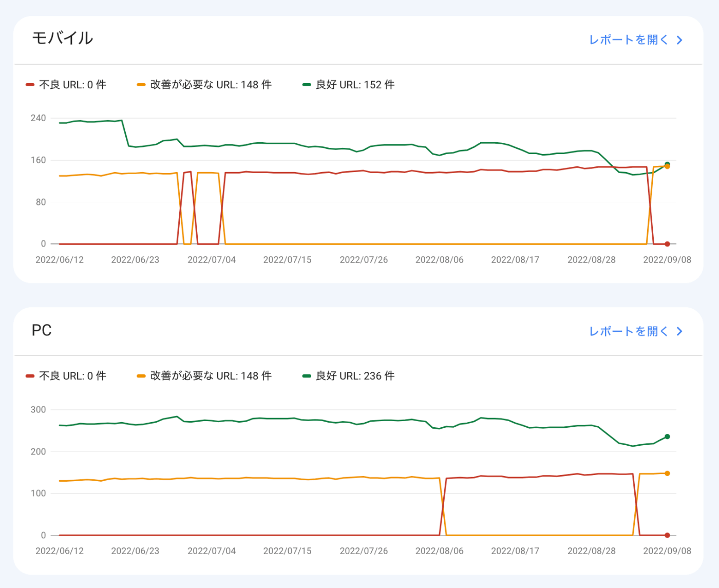Open the PC report link
The height and width of the screenshot is (588, 719).
pyautogui.click(x=629, y=331)
